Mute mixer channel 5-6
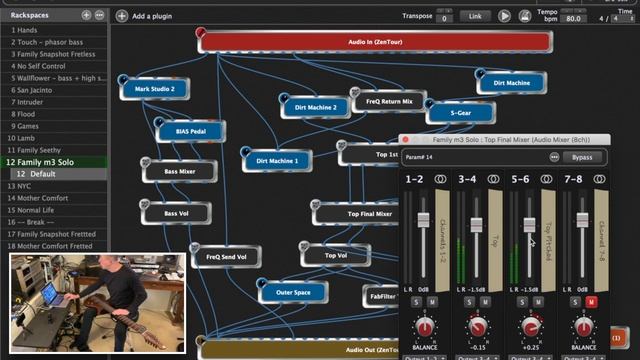 click(538, 302)
